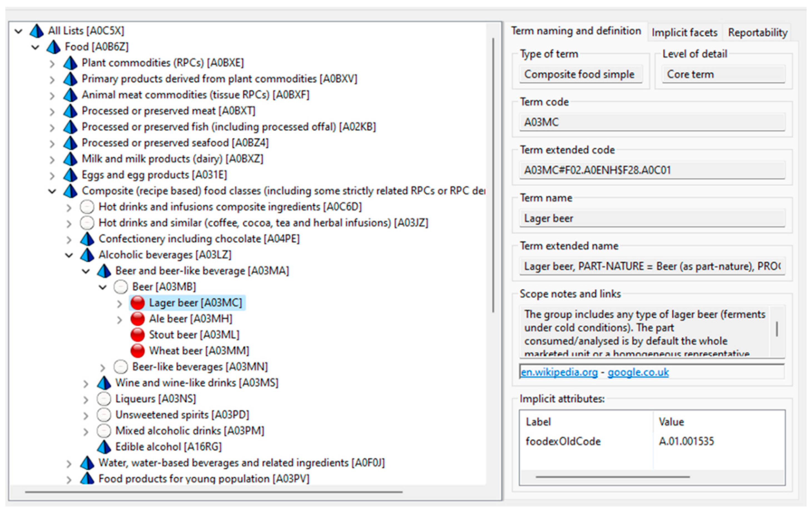The height and width of the screenshot is (514, 812).
Task: Expand Plant commodities (RPCs) branch
Action: pos(52,63)
